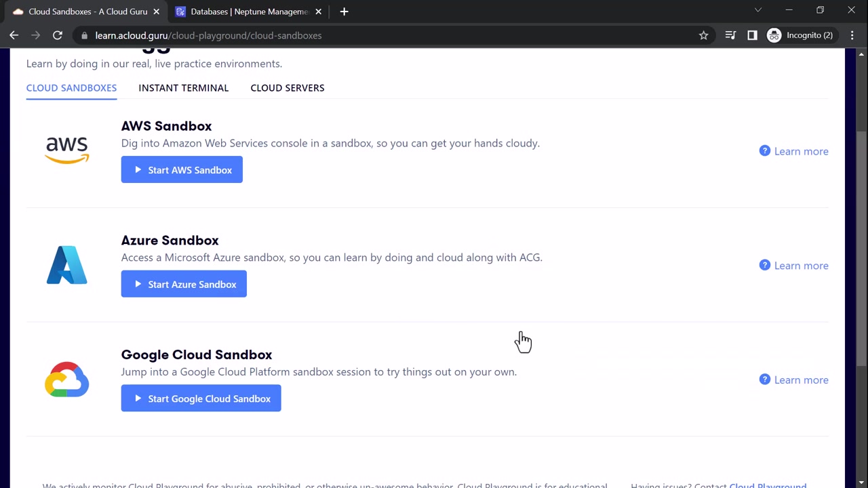Open Chrome three-dot menu
Image resolution: width=868 pixels, height=488 pixels.
pos(852,35)
